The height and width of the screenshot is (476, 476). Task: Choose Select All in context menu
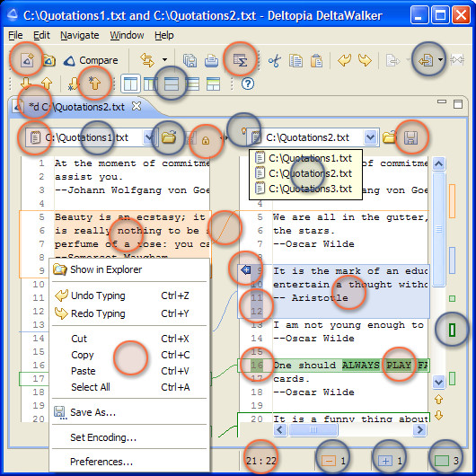[x=129, y=387]
